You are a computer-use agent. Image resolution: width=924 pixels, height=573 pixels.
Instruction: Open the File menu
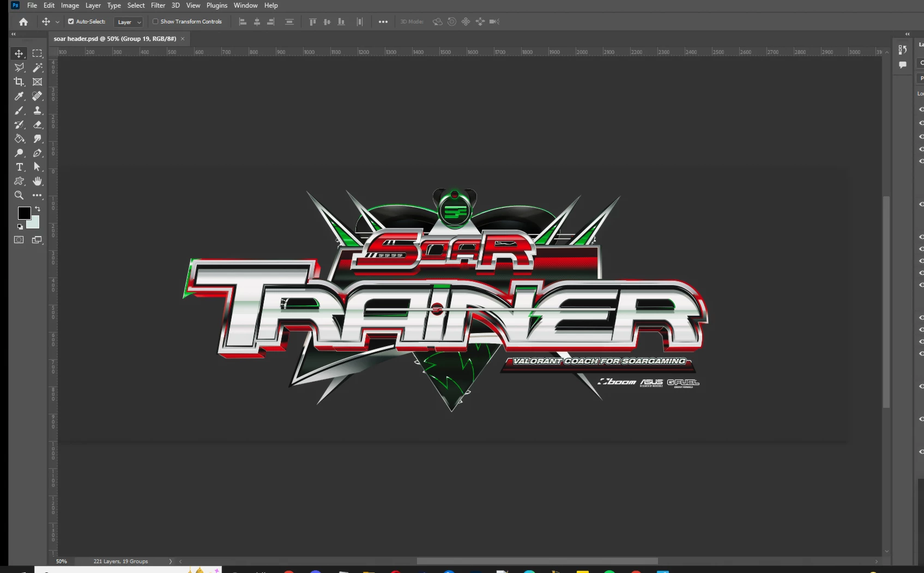tap(32, 5)
